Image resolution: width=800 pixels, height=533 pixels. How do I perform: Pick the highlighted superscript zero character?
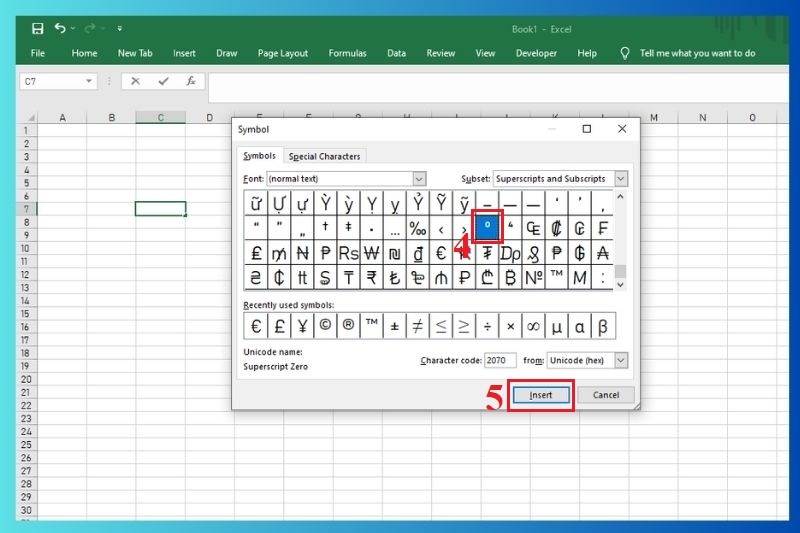[x=487, y=227]
